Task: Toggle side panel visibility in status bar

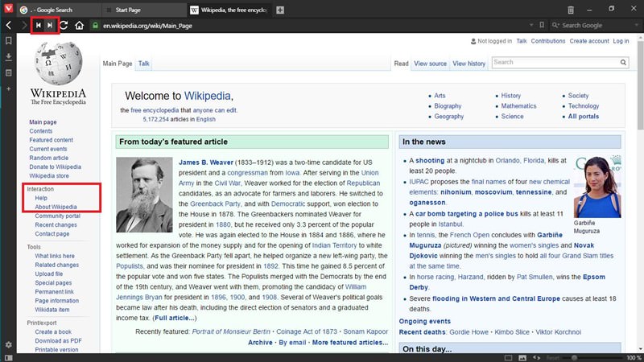Action: (x=8, y=358)
